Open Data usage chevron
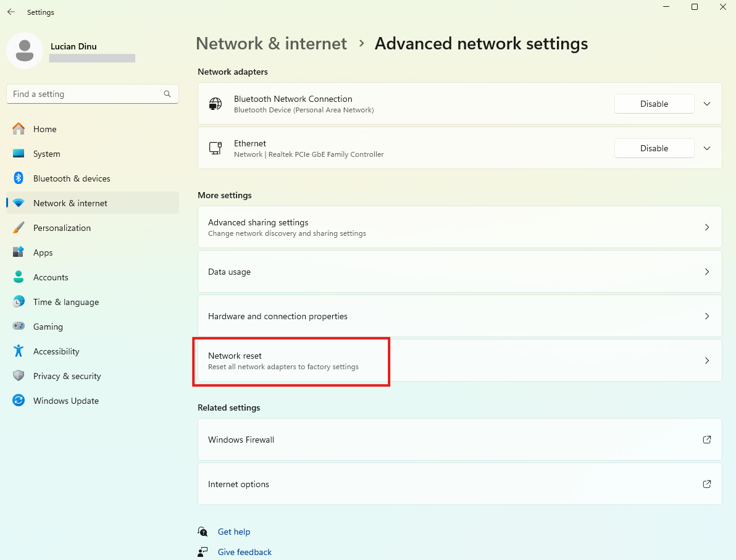Viewport: 736px width, 560px height. click(x=707, y=272)
